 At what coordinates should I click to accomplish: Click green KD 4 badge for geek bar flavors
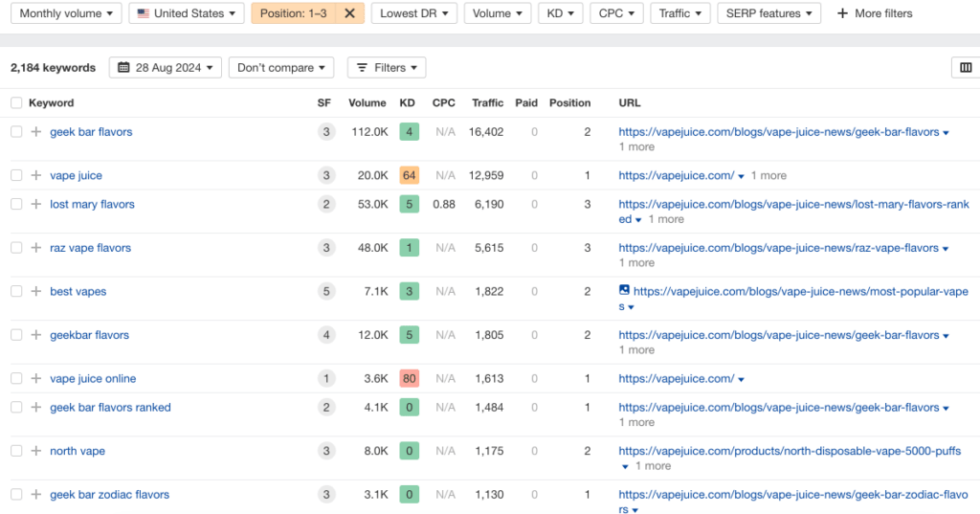click(x=409, y=132)
